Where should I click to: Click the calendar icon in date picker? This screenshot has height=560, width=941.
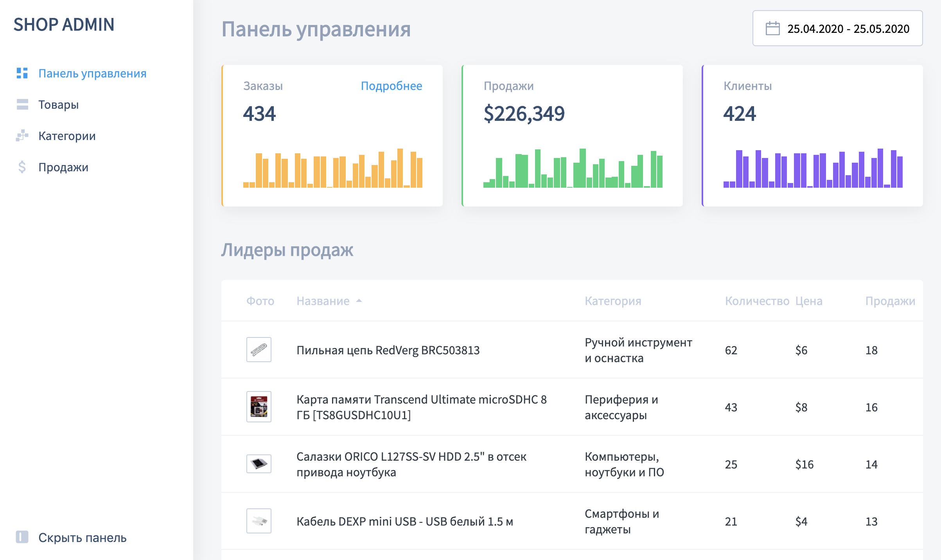coord(772,29)
